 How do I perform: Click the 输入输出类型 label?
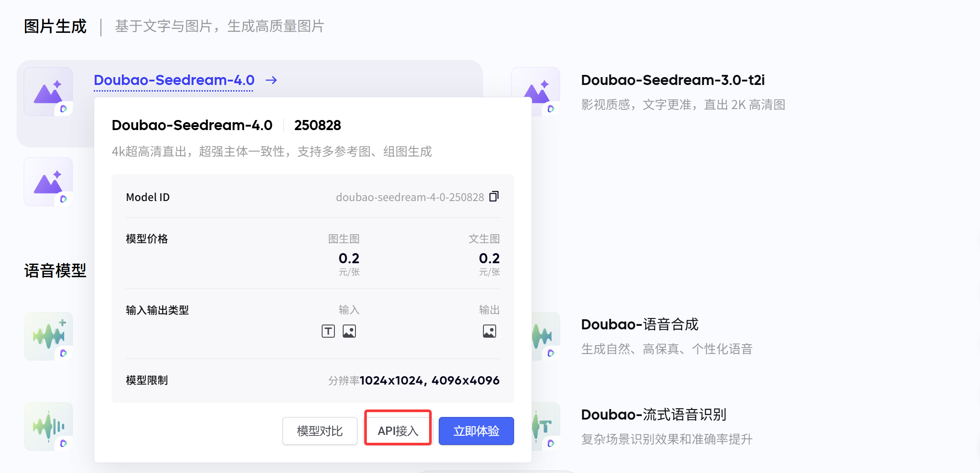point(157,310)
